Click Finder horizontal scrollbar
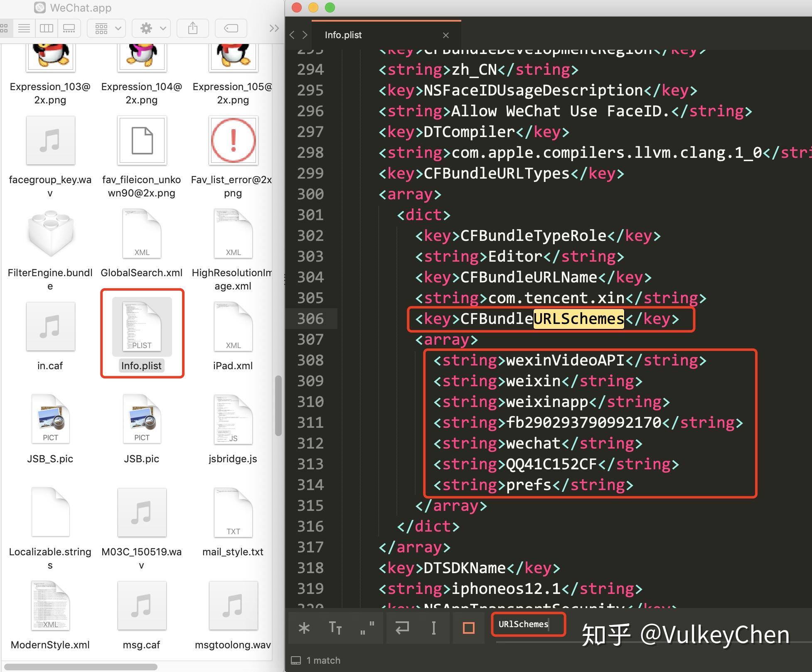Viewport: 812px width, 672px height. (81, 667)
